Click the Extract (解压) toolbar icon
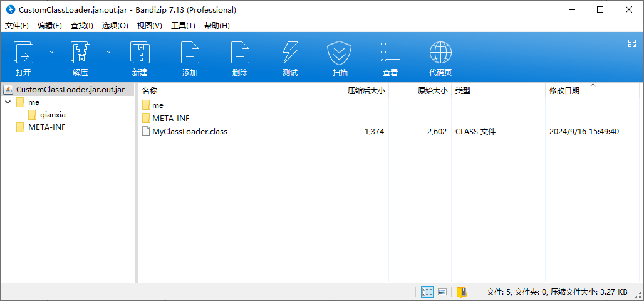Image resolution: width=644 pixels, height=301 pixels. point(80,53)
